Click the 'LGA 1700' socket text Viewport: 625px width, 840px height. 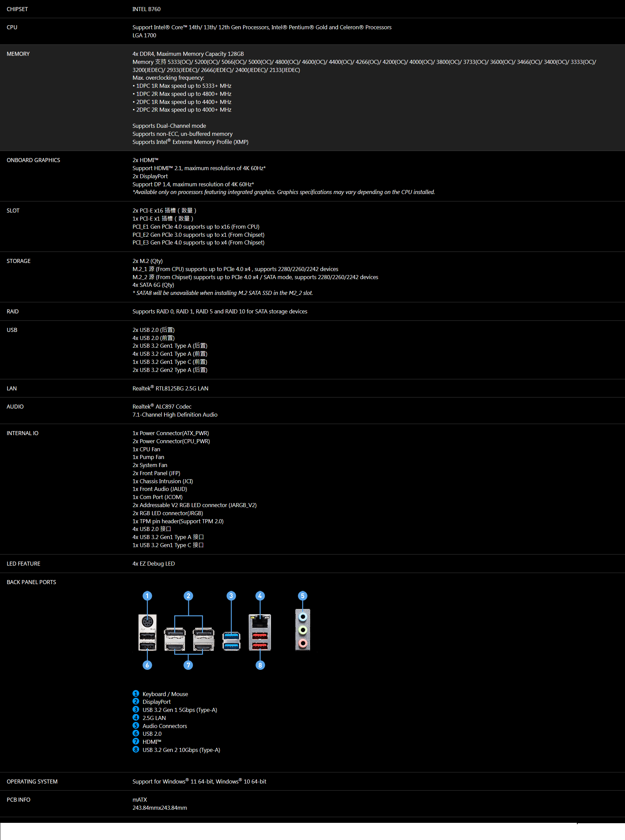click(x=144, y=35)
